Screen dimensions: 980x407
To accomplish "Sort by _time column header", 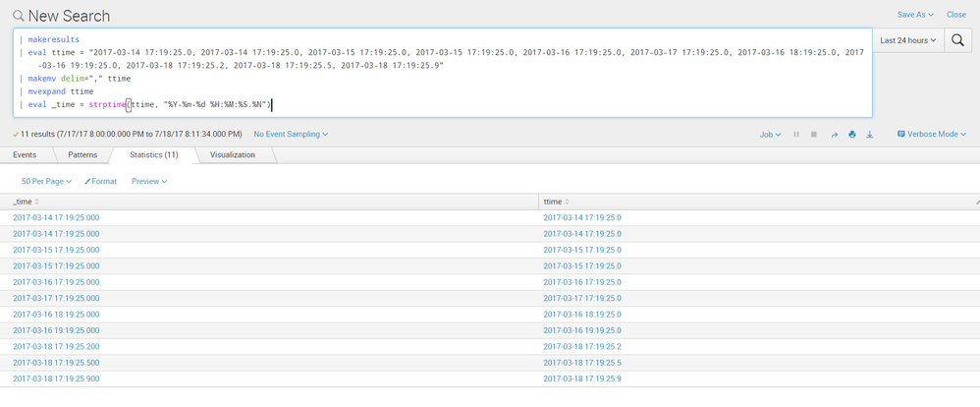I will tap(26, 202).
